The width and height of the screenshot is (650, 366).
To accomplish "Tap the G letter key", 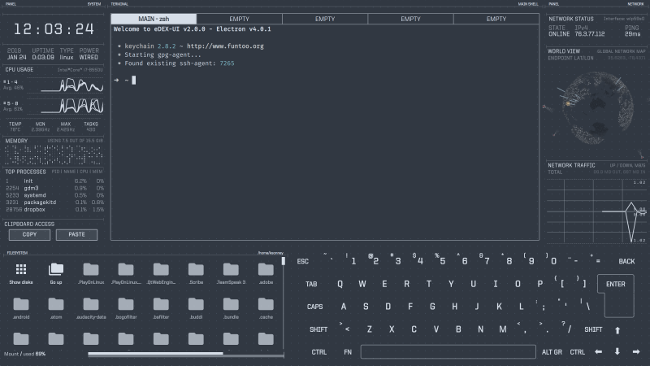I will [x=432, y=306].
